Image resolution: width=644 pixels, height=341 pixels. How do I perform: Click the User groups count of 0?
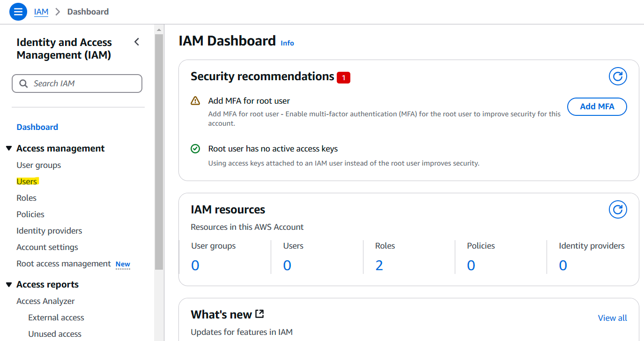pyautogui.click(x=195, y=265)
